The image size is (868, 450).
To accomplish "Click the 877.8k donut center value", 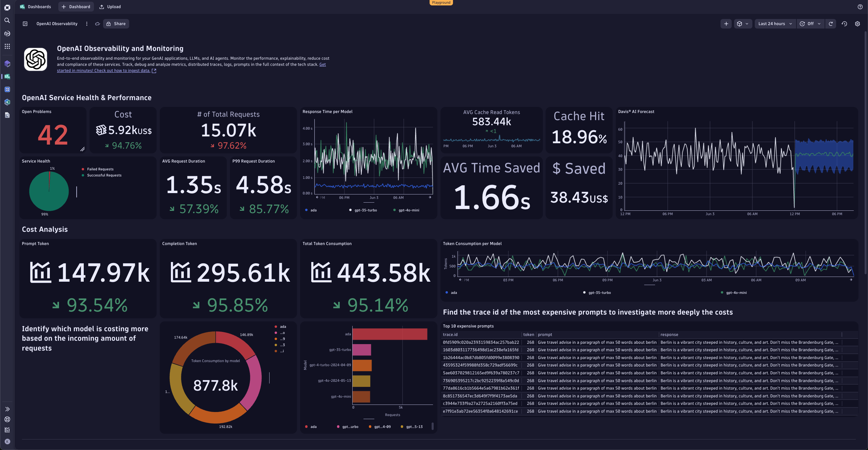I will tap(216, 386).
